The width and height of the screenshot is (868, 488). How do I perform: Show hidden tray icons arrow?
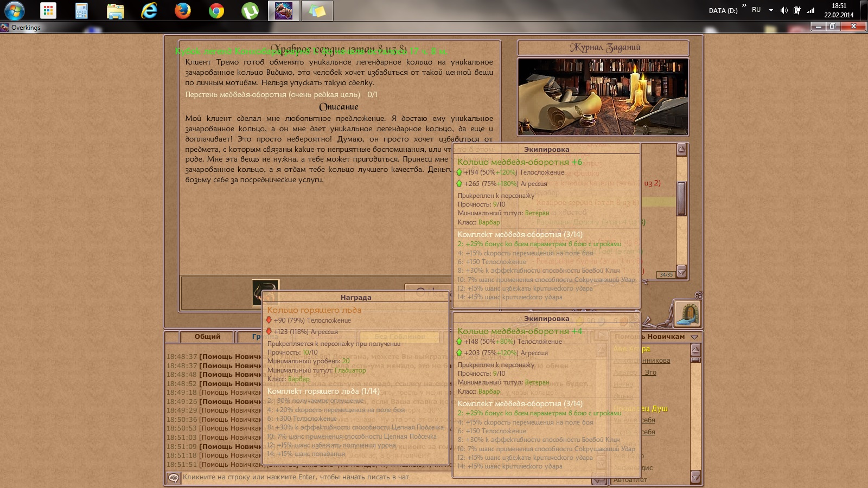click(771, 10)
